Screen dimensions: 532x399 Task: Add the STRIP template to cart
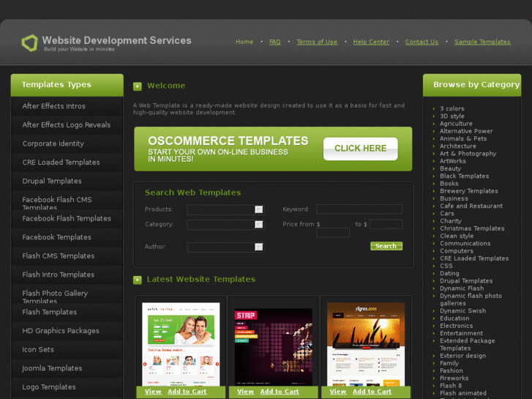click(280, 392)
